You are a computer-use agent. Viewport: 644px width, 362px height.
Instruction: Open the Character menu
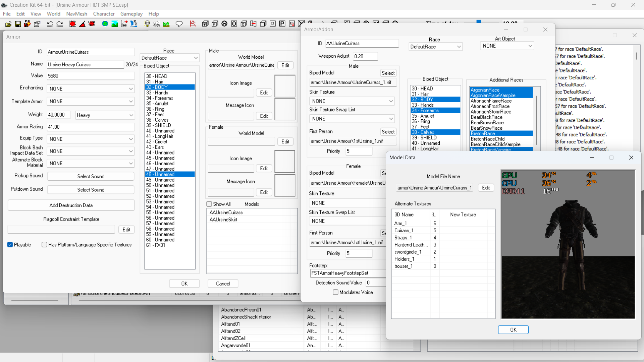pos(104,14)
